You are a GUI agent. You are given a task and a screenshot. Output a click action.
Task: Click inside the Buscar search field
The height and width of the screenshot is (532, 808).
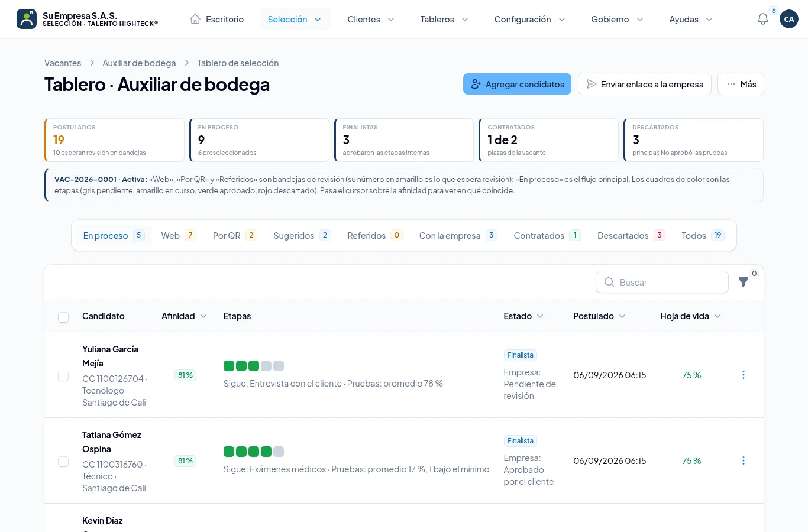coord(662,282)
